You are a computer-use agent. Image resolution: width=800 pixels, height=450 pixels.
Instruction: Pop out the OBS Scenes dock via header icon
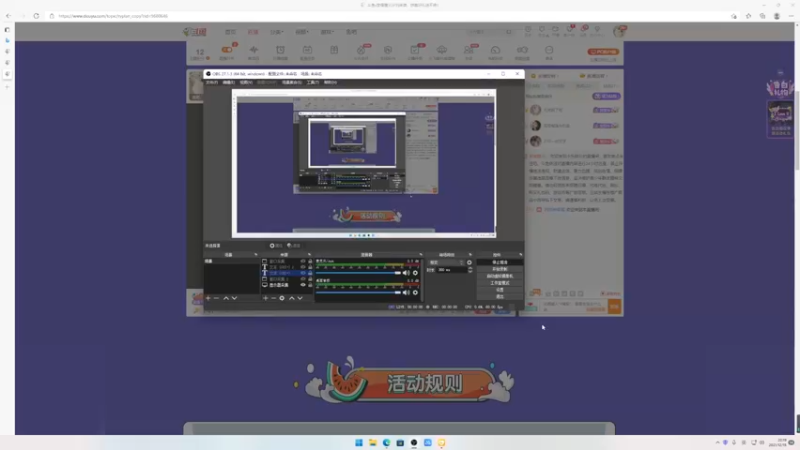tap(256, 255)
